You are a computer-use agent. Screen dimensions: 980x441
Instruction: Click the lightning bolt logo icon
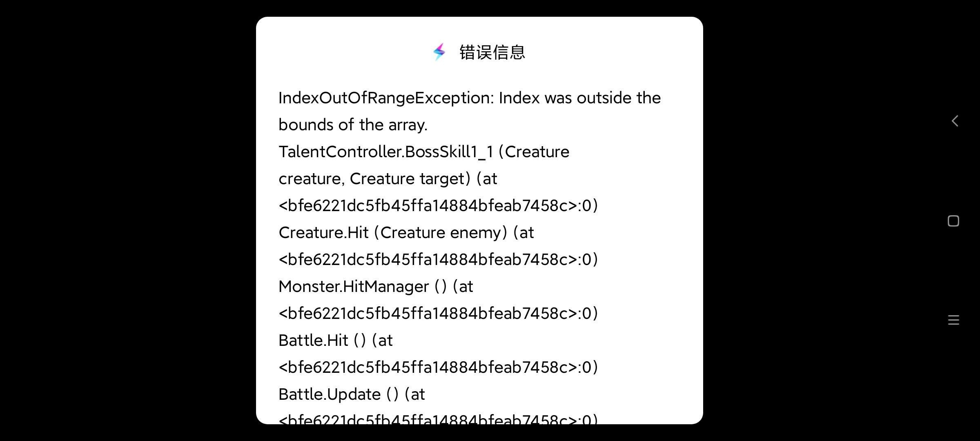tap(439, 52)
